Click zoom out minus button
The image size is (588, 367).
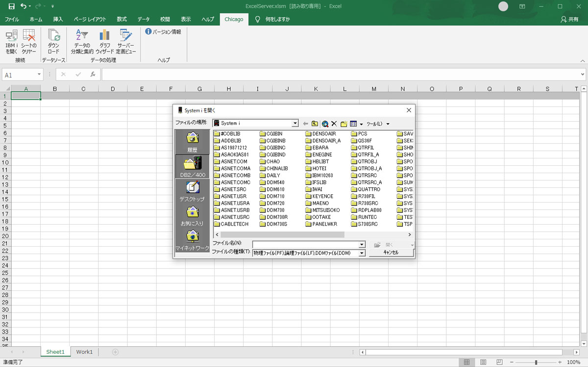[x=512, y=362]
